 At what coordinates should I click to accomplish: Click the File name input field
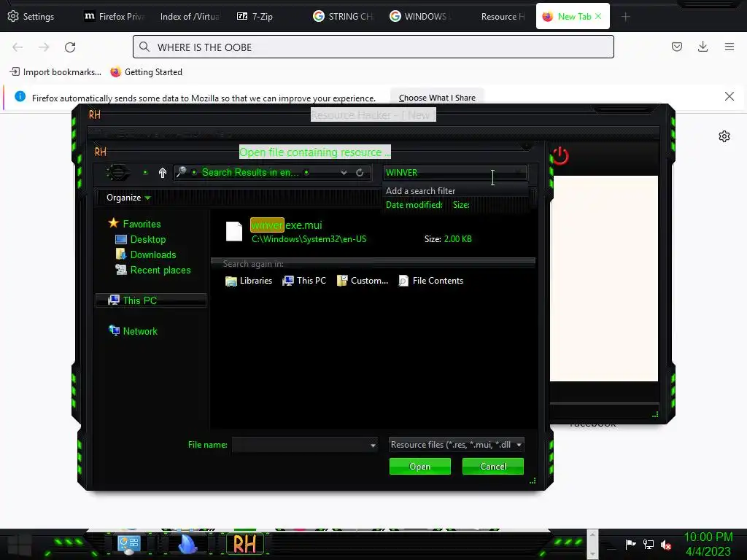[300, 445]
